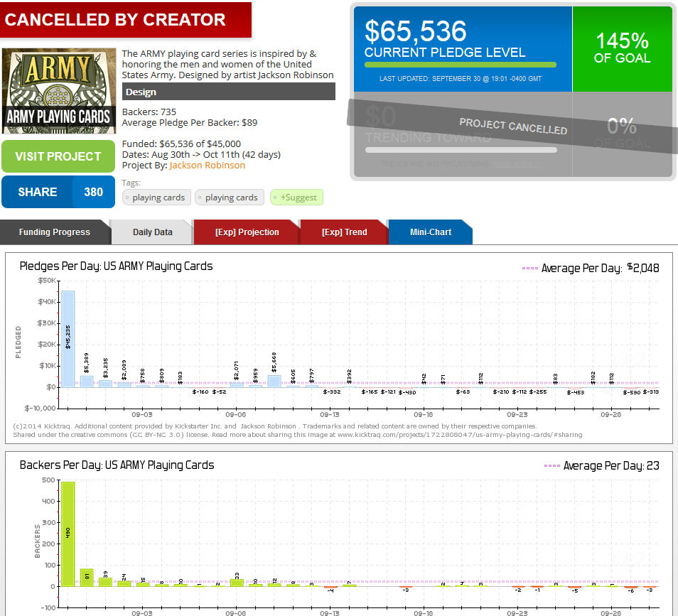678x616 pixels.
Task: Select the first playing cards tag
Action: 156,198
